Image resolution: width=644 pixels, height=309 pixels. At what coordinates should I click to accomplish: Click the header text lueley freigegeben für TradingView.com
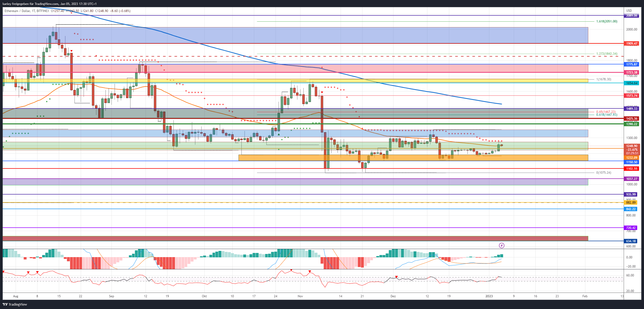[31, 4]
